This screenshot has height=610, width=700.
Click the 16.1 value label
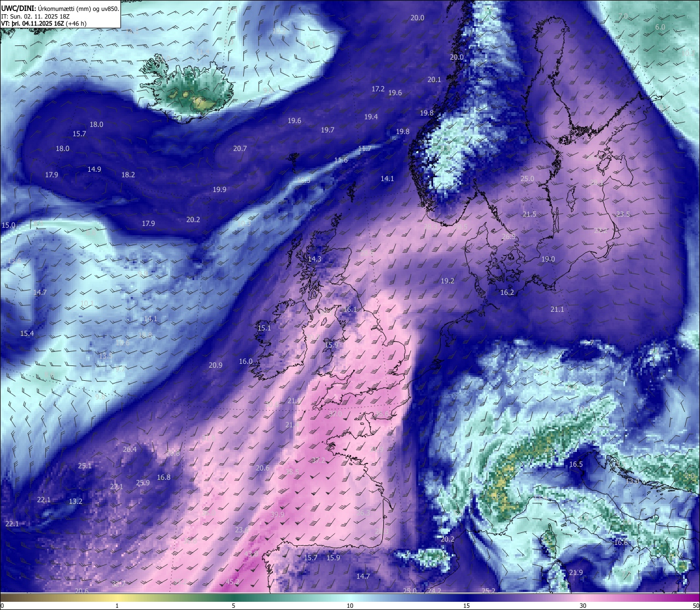(x=349, y=309)
